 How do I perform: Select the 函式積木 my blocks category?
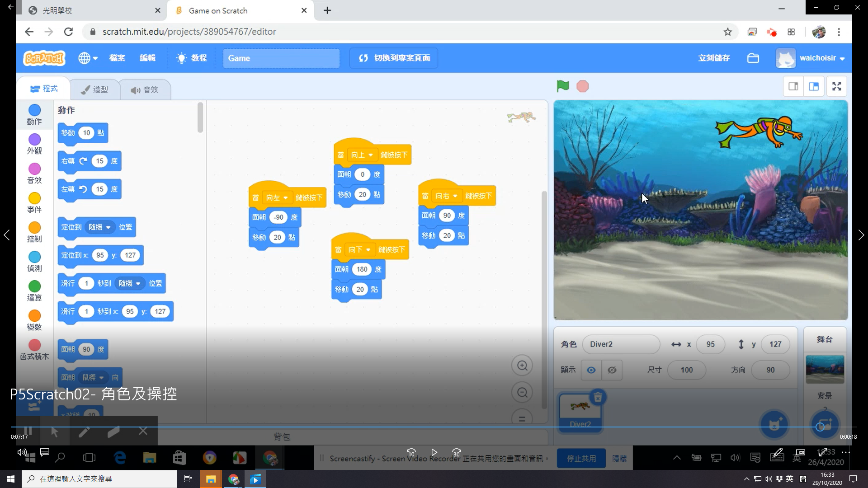(34, 350)
